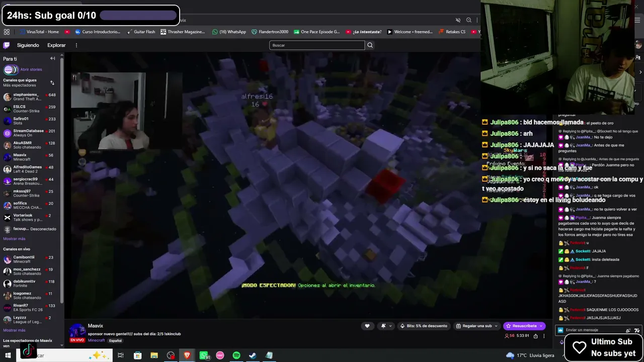
Task: Click the magnifier search button
Action: 370,45
